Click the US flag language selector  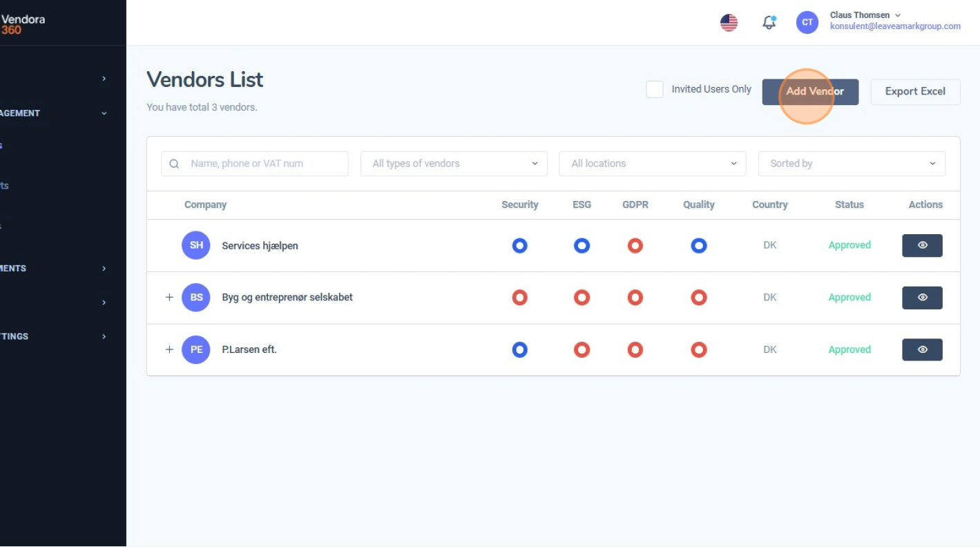click(729, 22)
